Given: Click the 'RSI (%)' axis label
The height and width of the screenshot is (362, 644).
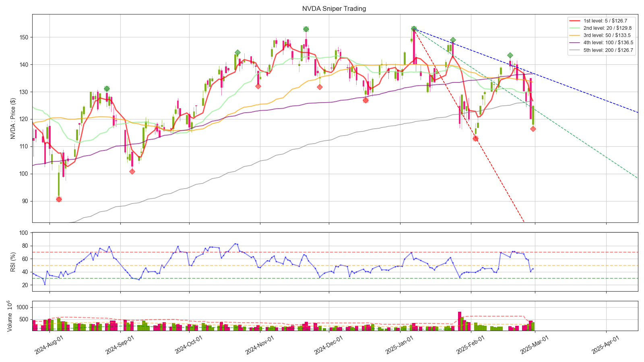Looking at the screenshot, I should tap(13, 262).
